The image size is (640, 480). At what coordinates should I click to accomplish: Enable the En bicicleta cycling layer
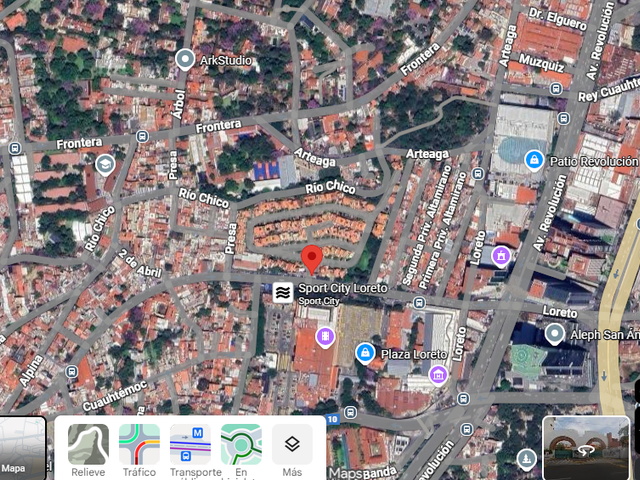[x=241, y=451]
